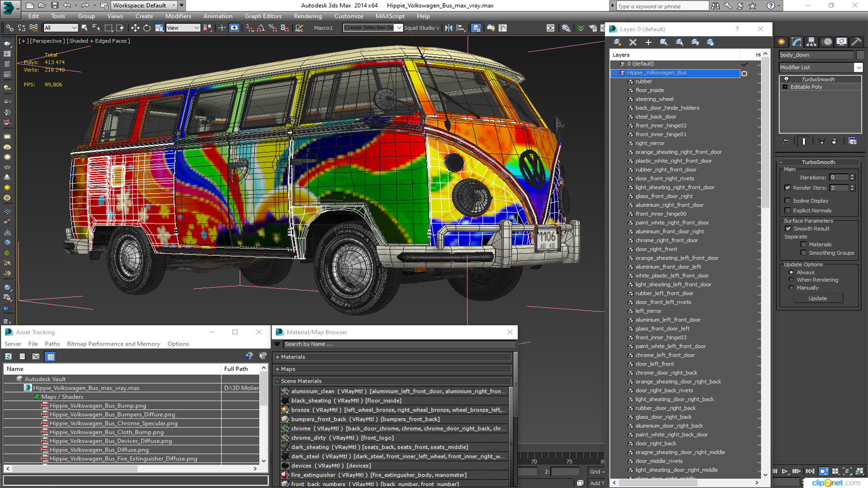Open the Rendering menu
The image size is (868, 488).
(308, 16)
